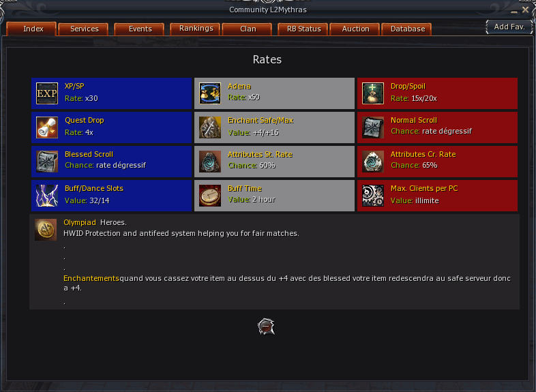The width and height of the screenshot is (536, 392).
Task: Click the Adena coins icon
Action: pos(210,93)
